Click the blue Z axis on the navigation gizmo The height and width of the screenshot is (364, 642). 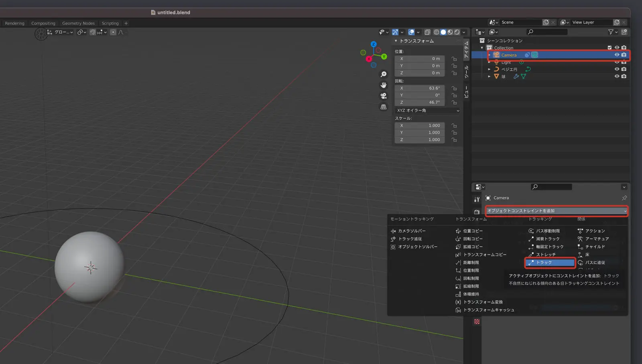tap(374, 44)
